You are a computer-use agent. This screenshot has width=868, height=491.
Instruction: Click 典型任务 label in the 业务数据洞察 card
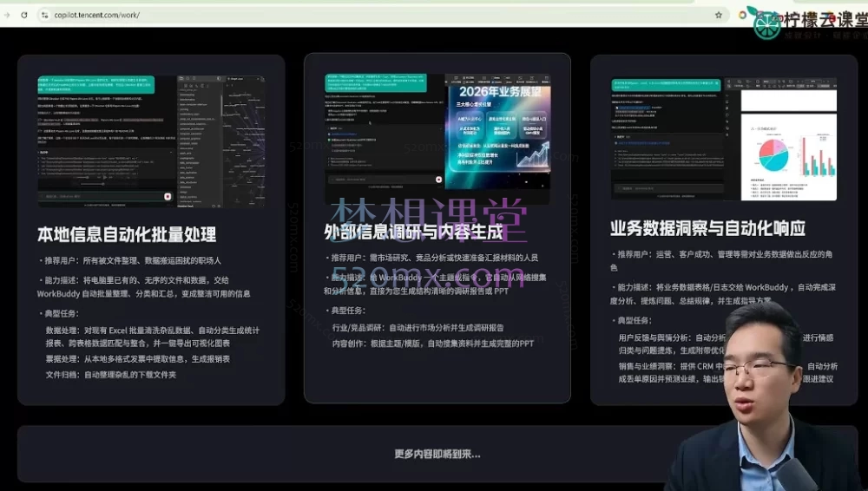pos(632,320)
